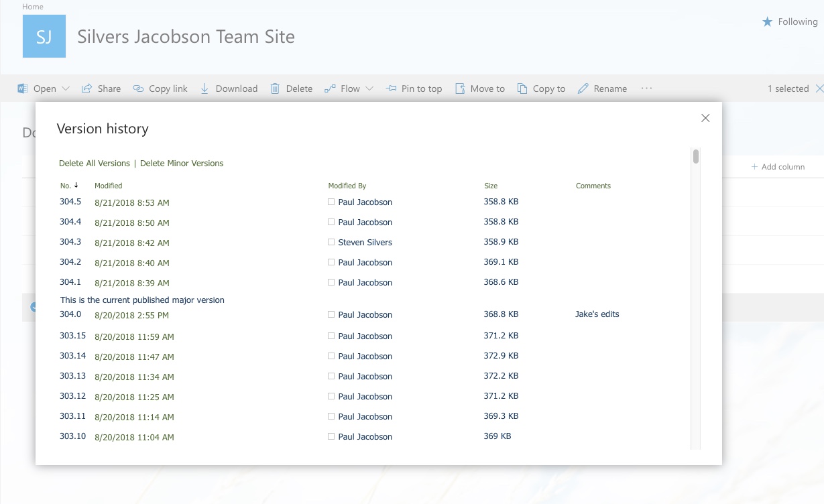This screenshot has height=504, width=824.
Task: Click the Flow icon in toolbar
Action: pos(330,88)
